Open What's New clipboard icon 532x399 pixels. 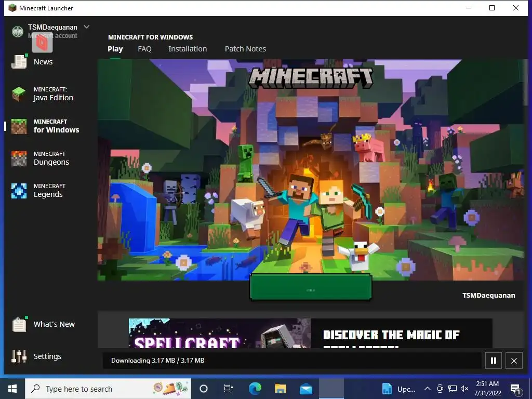(x=19, y=324)
